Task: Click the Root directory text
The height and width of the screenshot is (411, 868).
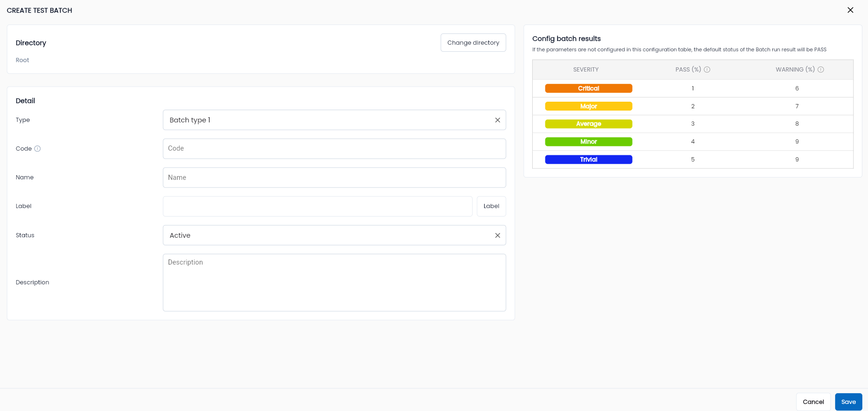Action: tap(22, 60)
